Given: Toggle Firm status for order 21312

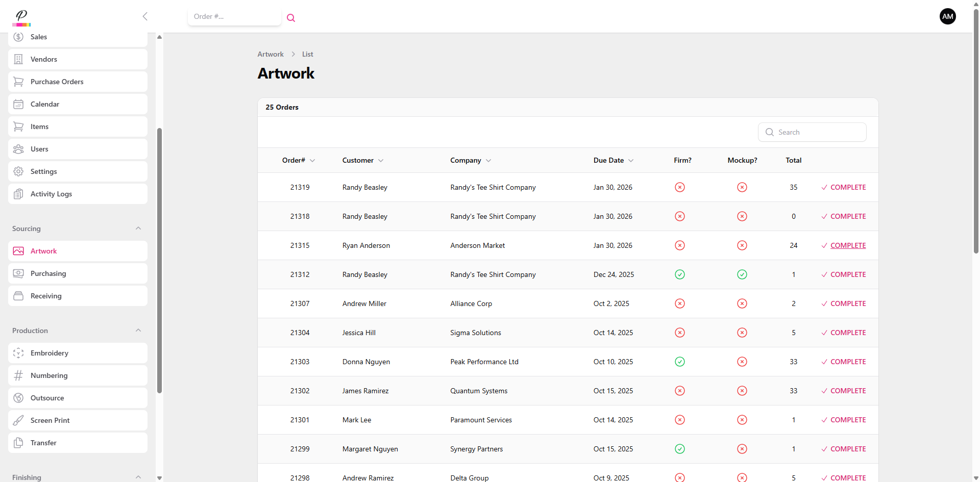Looking at the screenshot, I should (679, 274).
